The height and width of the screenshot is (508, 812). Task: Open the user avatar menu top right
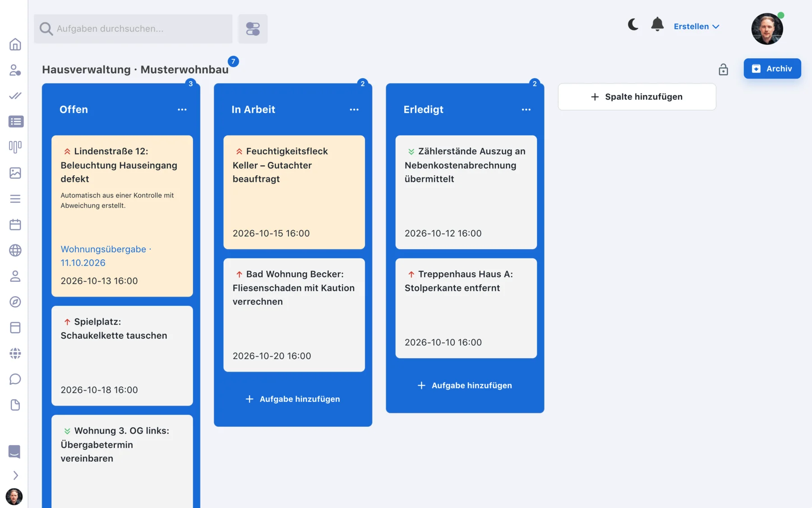(x=767, y=28)
